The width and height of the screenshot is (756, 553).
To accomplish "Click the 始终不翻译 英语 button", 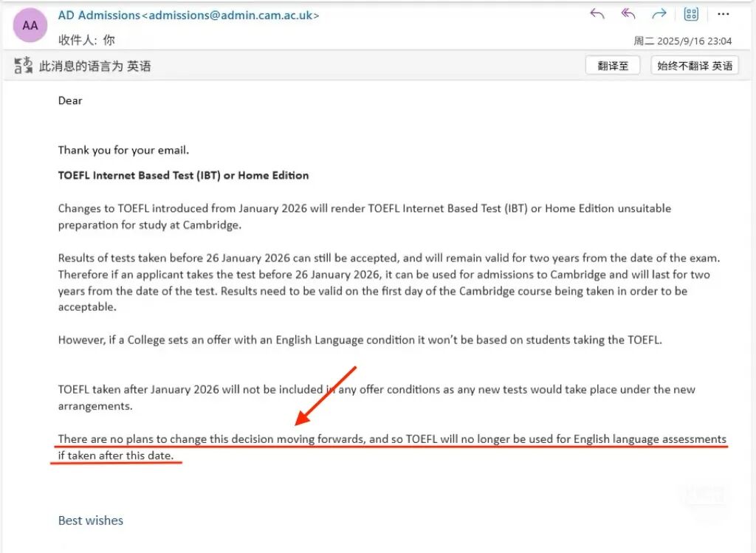I will tap(694, 66).
